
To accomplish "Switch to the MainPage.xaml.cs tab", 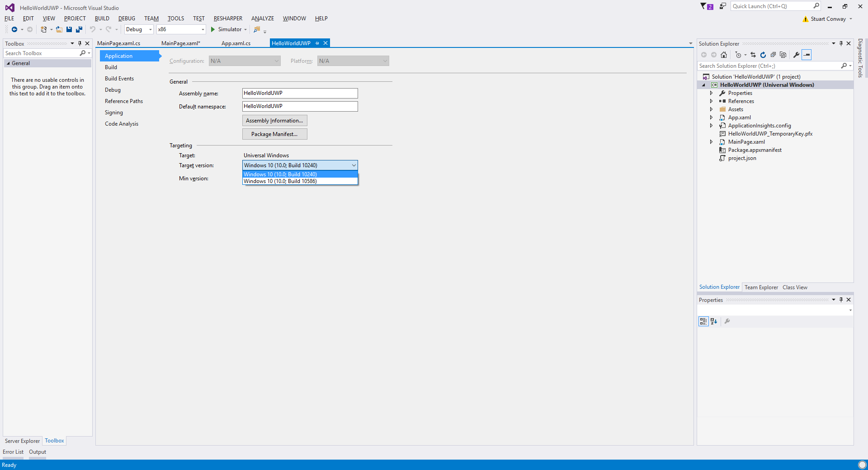I will [x=119, y=43].
